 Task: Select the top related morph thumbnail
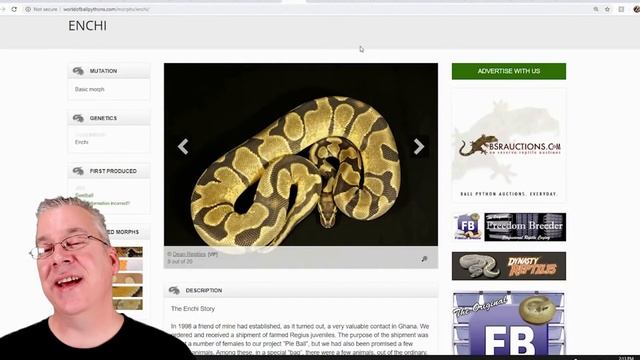(x=128, y=252)
